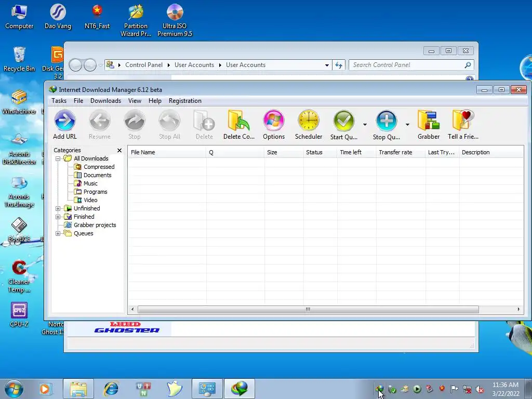Open the Registration menu
This screenshot has height=399, width=532.
185,101
